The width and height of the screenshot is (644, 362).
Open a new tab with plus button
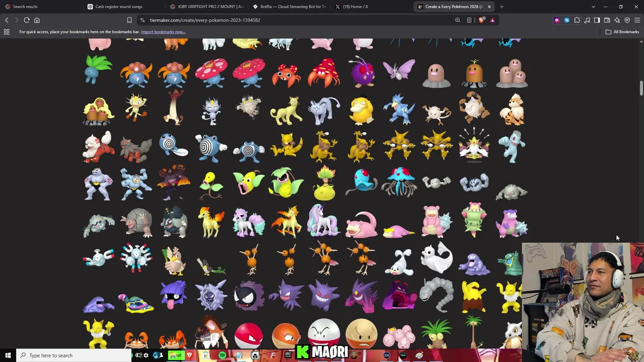click(x=502, y=7)
